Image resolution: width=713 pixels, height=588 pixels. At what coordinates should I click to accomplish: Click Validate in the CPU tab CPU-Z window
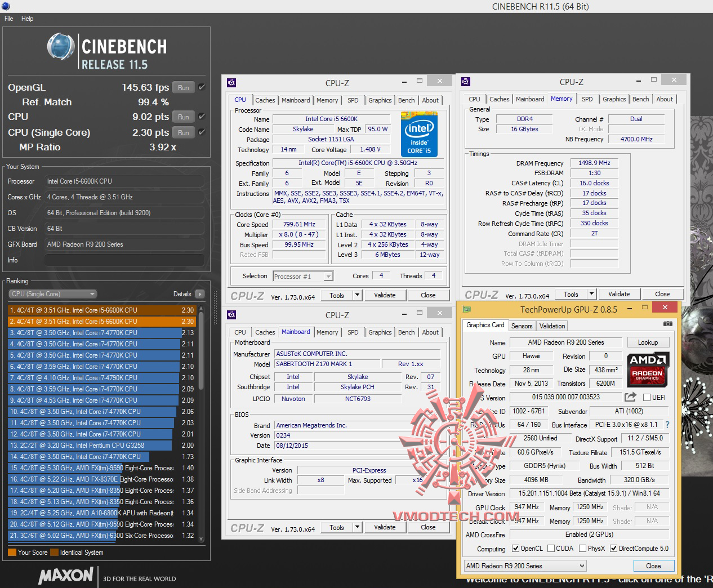(x=385, y=295)
